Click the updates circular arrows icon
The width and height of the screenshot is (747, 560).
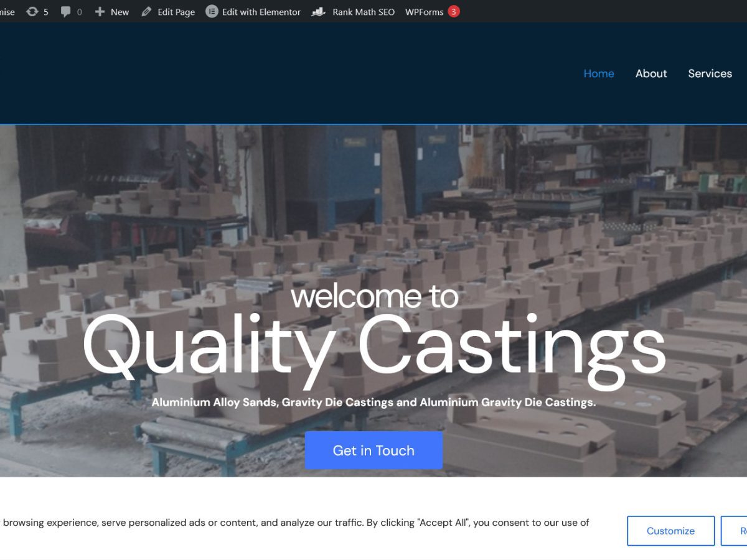tap(32, 12)
